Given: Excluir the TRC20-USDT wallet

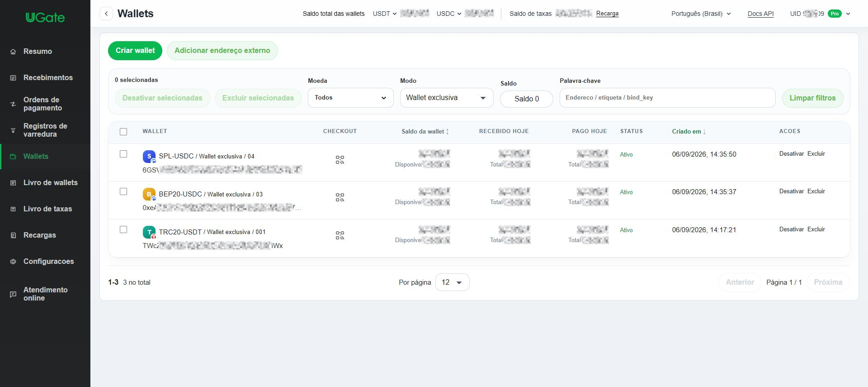Looking at the screenshot, I should pyautogui.click(x=816, y=229).
